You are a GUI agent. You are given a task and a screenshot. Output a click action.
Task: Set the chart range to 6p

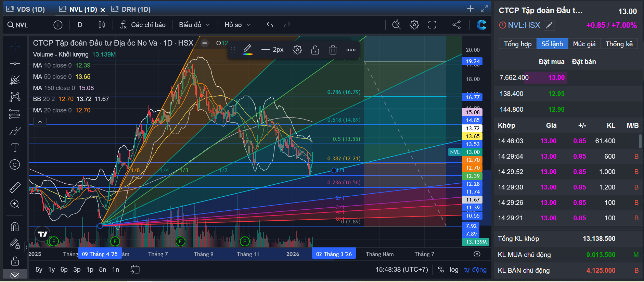64,270
